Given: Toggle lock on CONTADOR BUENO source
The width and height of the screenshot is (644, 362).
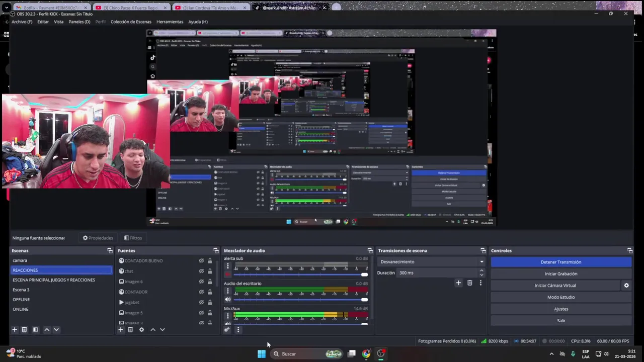Looking at the screenshot, I should pos(210,261).
